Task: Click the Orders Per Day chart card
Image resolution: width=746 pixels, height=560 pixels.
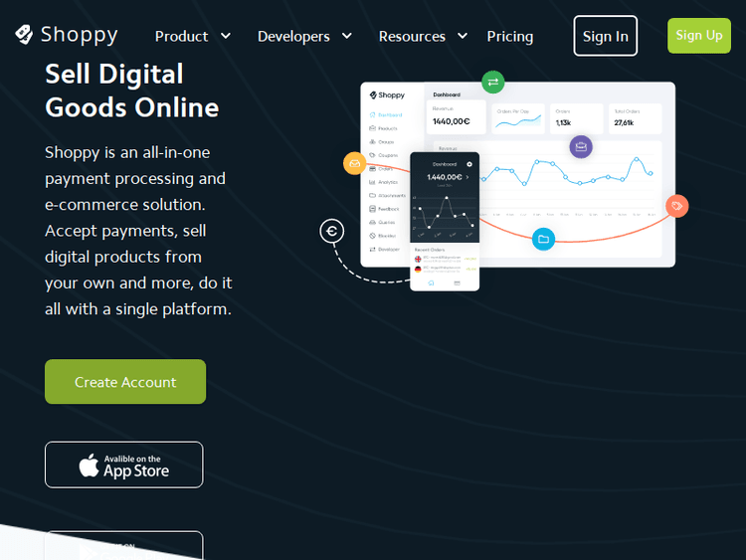Action: click(518, 117)
